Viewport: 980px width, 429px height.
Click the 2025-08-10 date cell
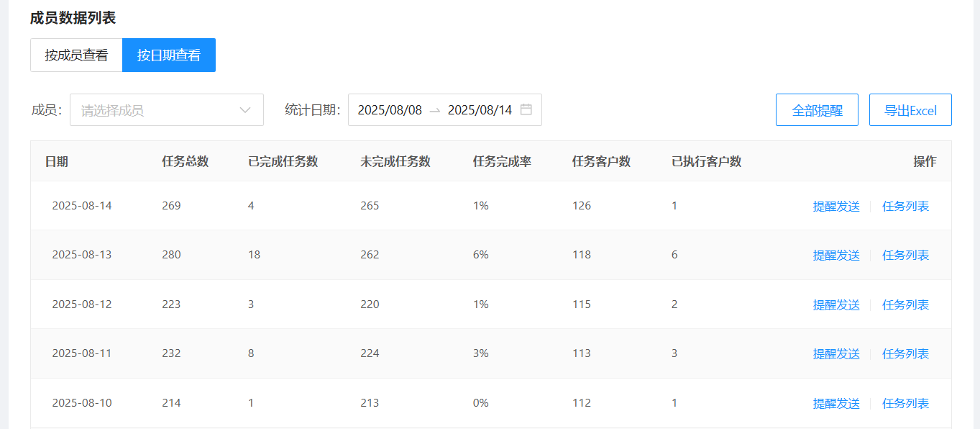pos(82,403)
